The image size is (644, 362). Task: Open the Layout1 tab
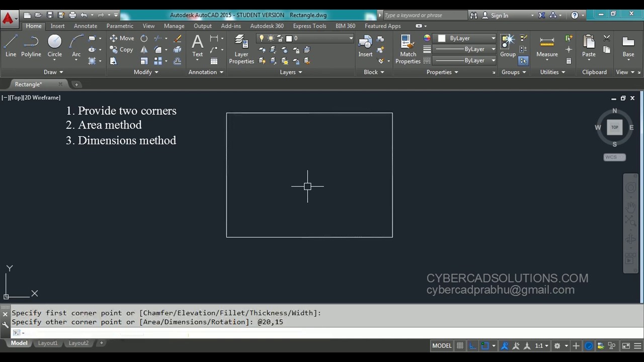click(x=48, y=343)
